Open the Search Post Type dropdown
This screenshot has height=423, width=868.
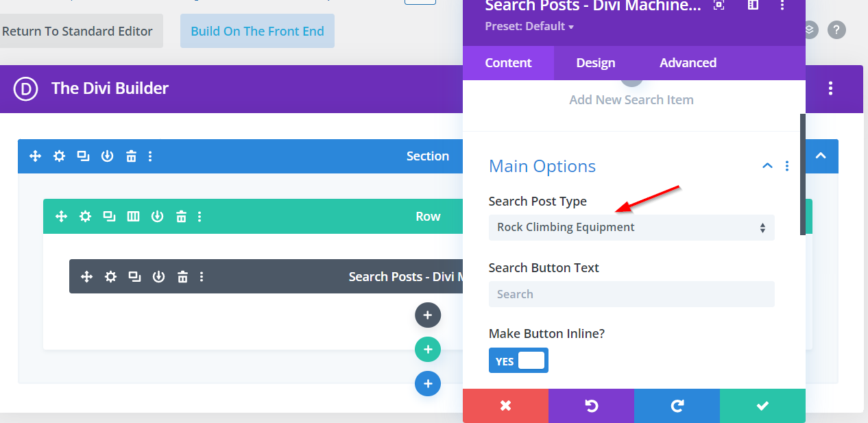(631, 228)
